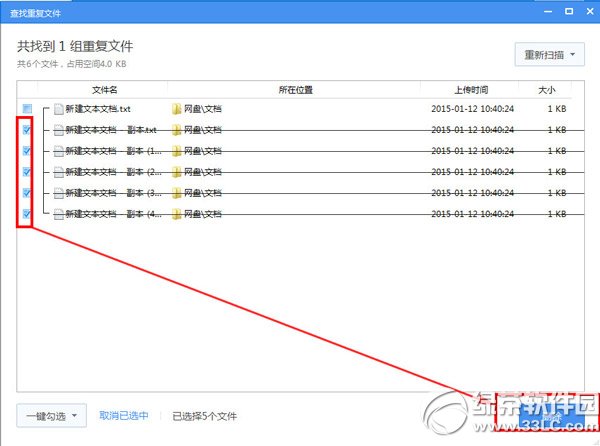Uncheck the 副本 (2... file checkbox
The height and width of the screenshot is (446, 600).
pos(27,172)
